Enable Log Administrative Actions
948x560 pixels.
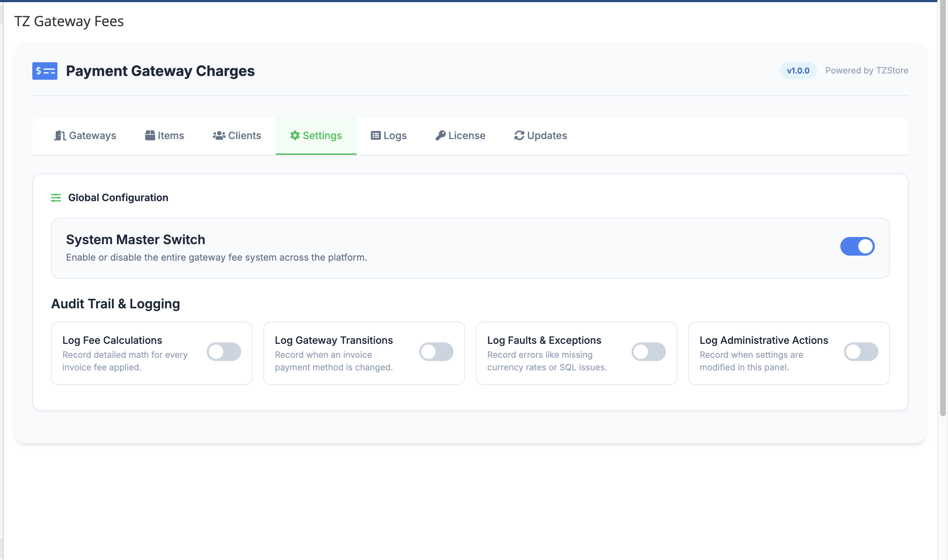coord(861,351)
